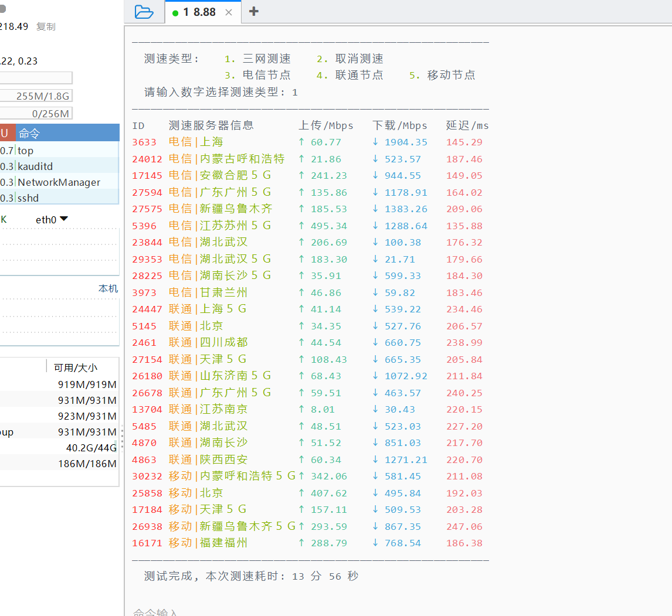Click the 测试完成 elapsed time line

click(x=251, y=576)
